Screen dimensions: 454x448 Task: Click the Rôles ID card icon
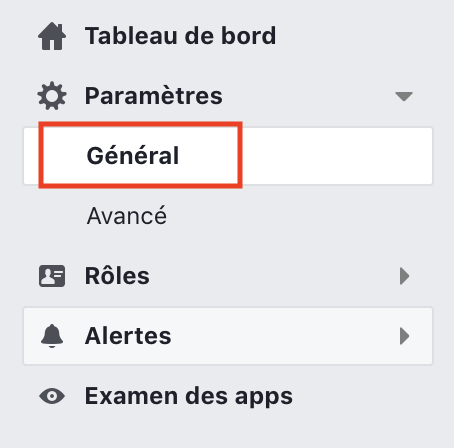(52, 276)
